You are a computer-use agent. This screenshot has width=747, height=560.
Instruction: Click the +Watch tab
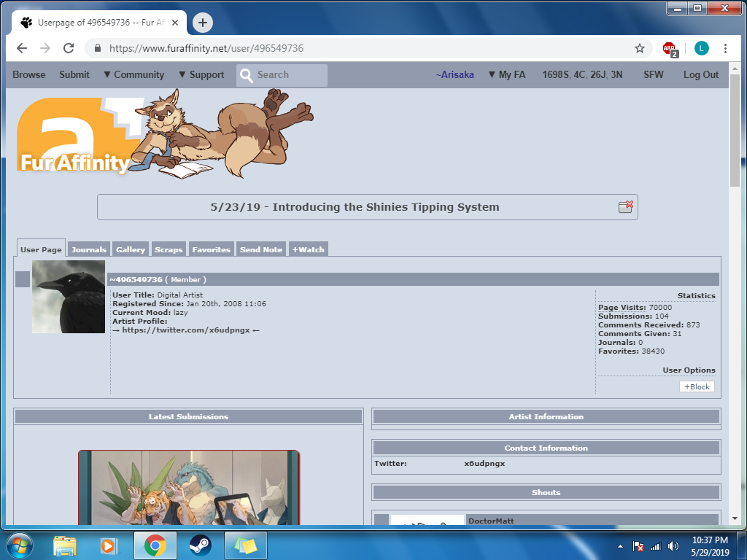pyautogui.click(x=308, y=249)
